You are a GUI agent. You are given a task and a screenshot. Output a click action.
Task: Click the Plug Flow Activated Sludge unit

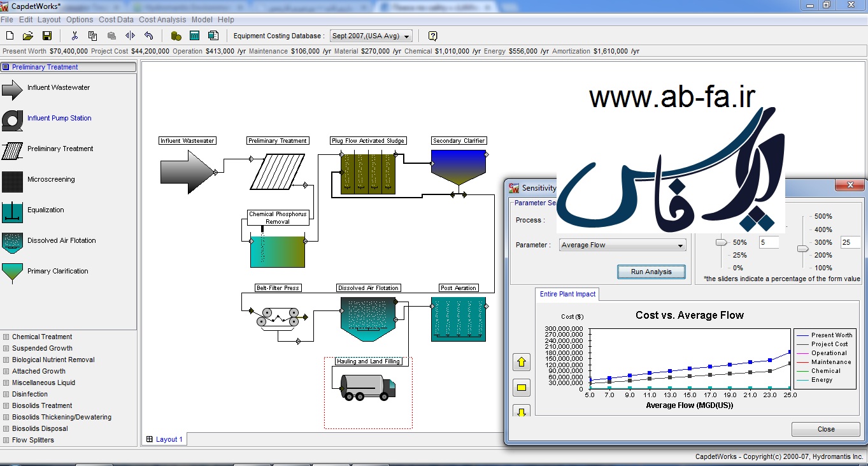369,173
